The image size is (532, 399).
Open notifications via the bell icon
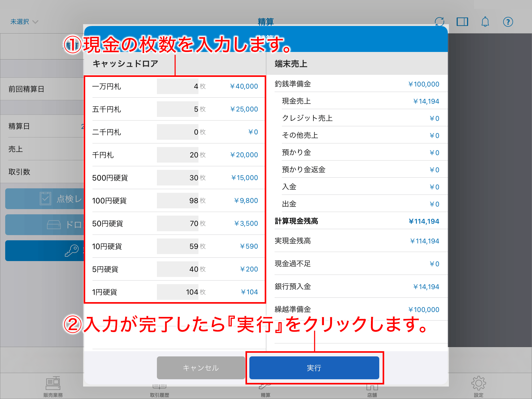(485, 22)
